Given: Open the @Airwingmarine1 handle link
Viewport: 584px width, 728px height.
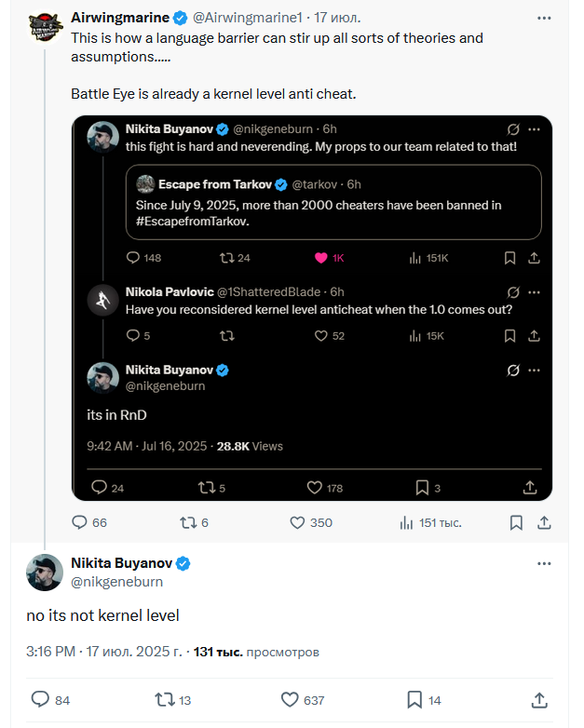Looking at the screenshot, I should click(247, 18).
